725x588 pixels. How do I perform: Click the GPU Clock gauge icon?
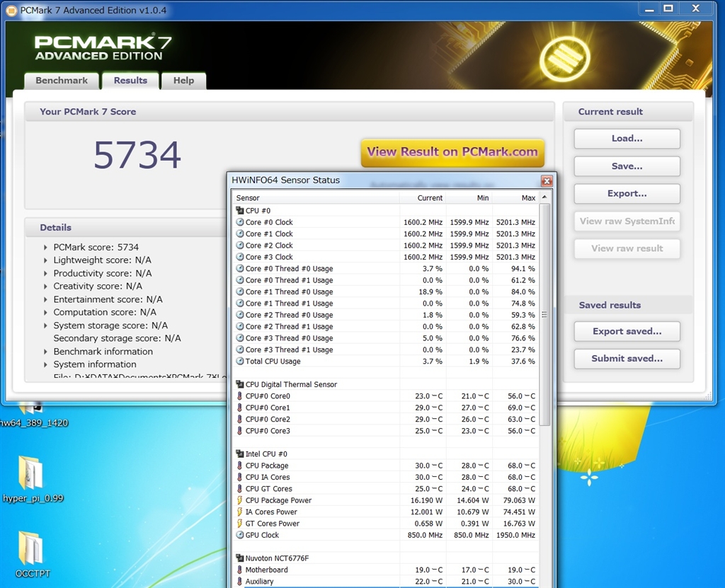(240, 535)
